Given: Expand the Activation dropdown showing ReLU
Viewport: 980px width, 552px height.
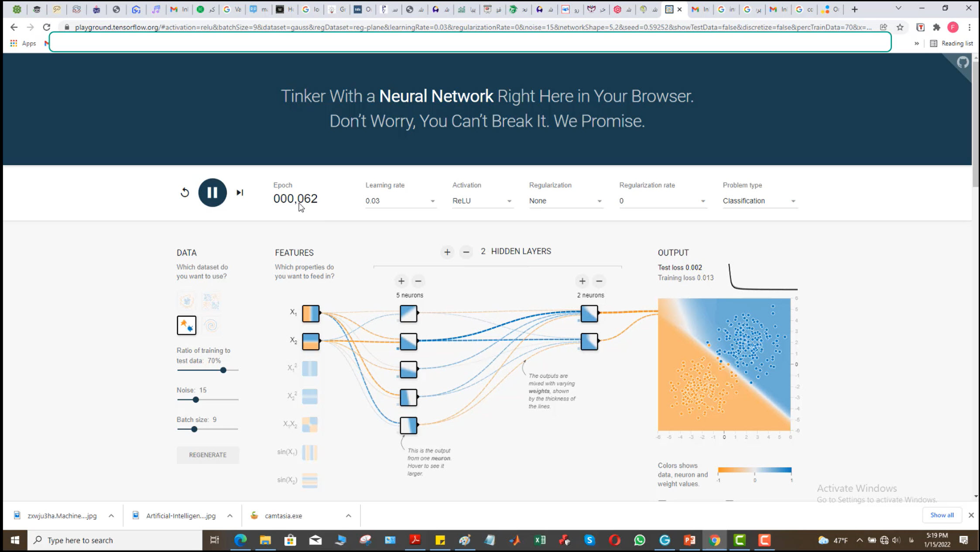Looking at the screenshot, I should [x=482, y=201].
